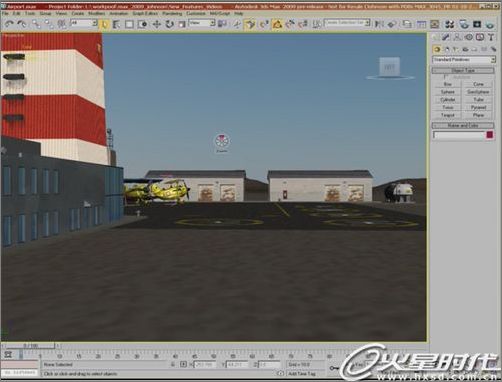Choose Rectangular Selection Region icon
The height and width of the screenshot is (382, 502).
pos(129,24)
